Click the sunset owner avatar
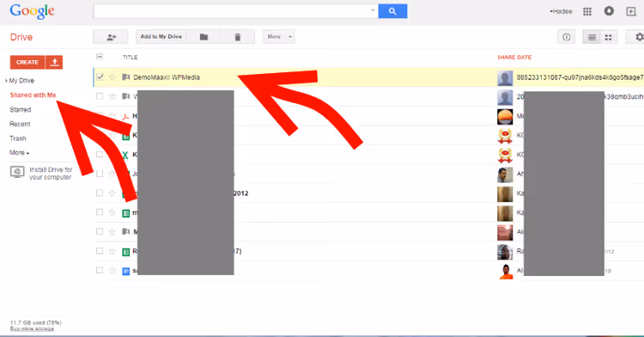This screenshot has height=337, width=644. click(x=505, y=117)
